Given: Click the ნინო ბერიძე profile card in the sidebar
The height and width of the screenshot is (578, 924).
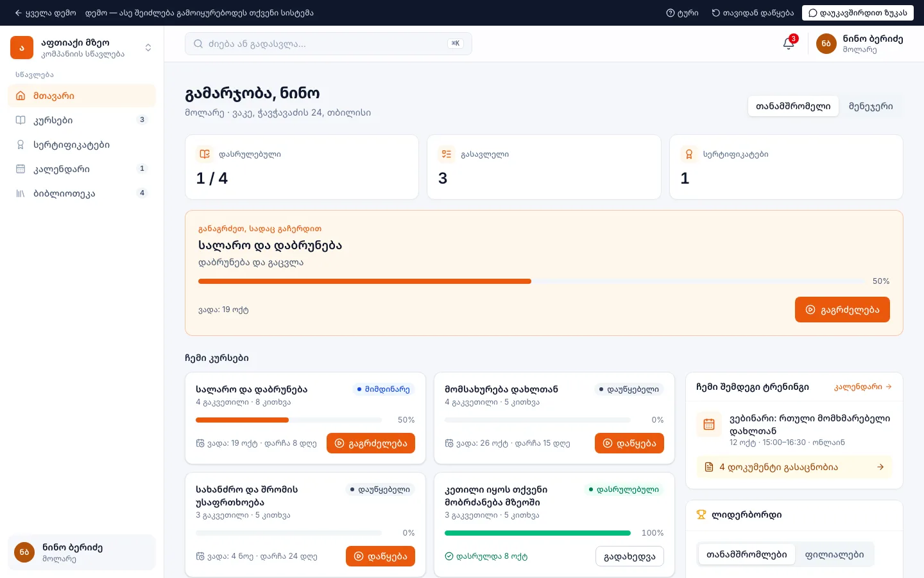Looking at the screenshot, I should (81, 552).
